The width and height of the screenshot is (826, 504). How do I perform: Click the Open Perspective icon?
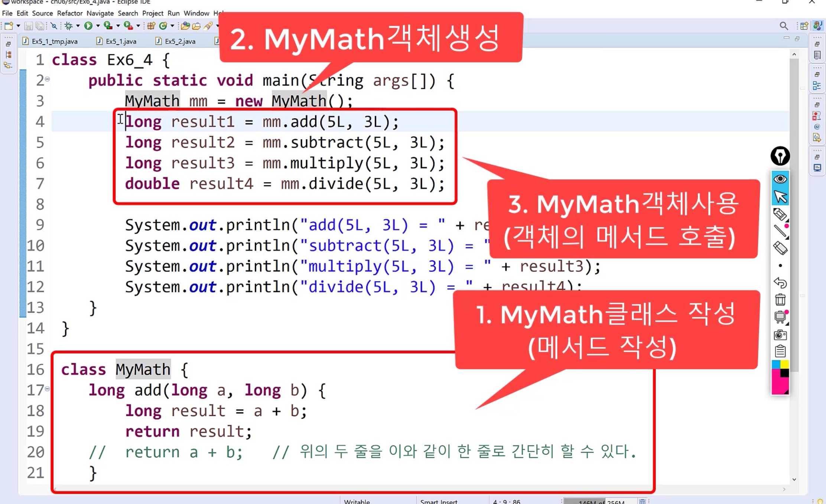click(x=804, y=26)
